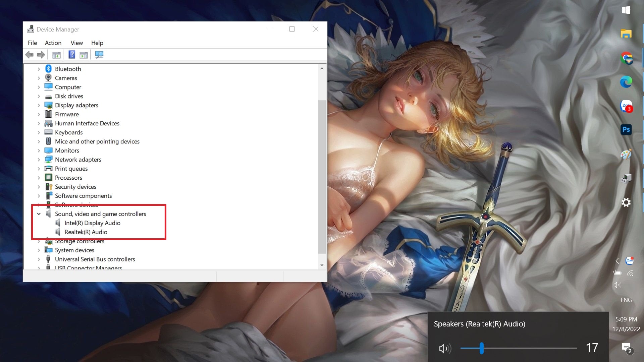Expand the Universal Serial Bus controllers chevron
The height and width of the screenshot is (362, 644).
(x=39, y=259)
